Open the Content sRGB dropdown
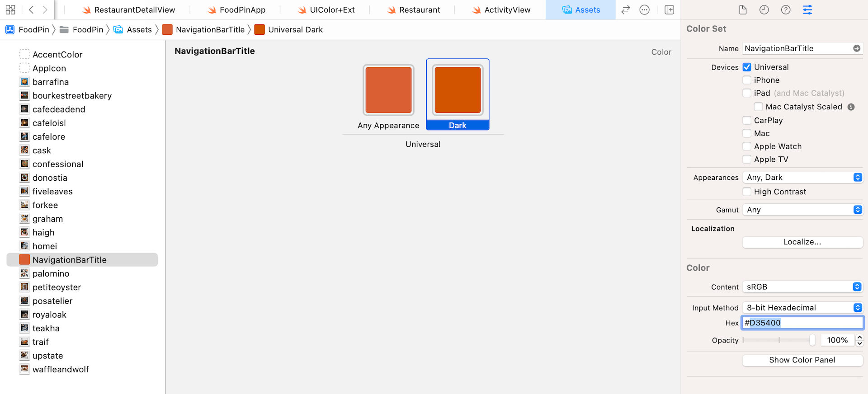Image resolution: width=868 pixels, height=394 pixels. pos(802,287)
